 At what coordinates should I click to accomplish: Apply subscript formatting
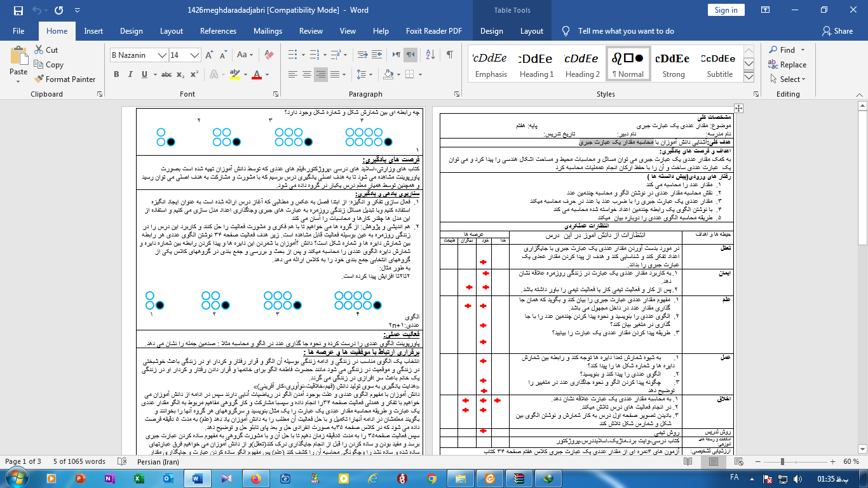181,74
